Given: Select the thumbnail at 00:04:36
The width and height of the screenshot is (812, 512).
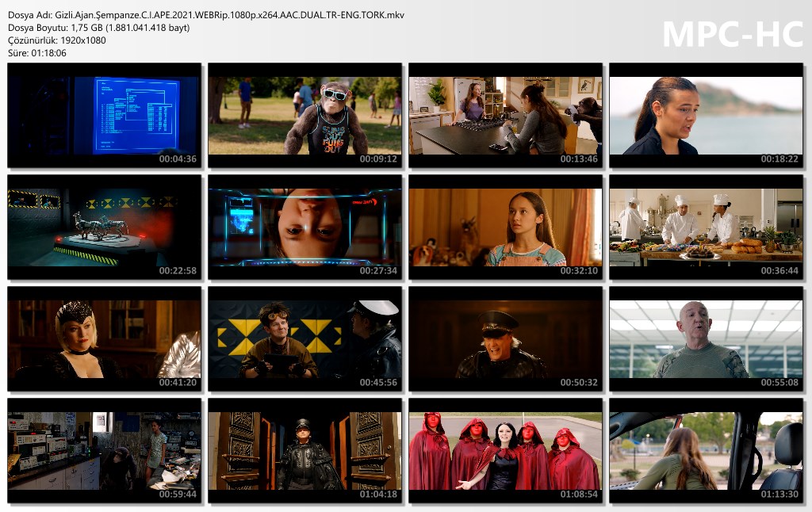Looking at the screenshot, I should pos(104,116).
